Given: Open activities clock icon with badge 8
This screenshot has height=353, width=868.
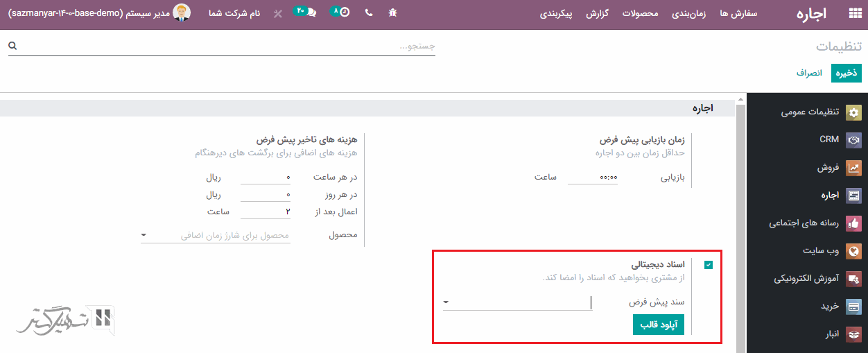Looking at the screenshot, I should [x=340, y=12].
